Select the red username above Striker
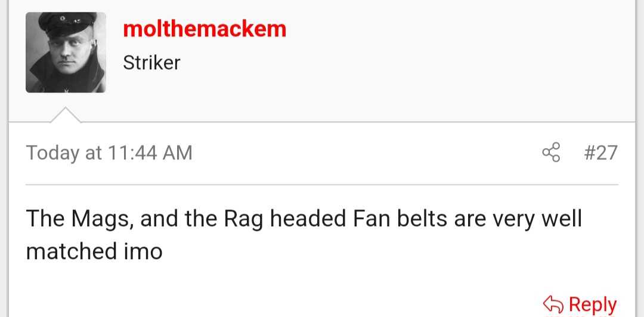The image size is (644, 317). point(205,29)
